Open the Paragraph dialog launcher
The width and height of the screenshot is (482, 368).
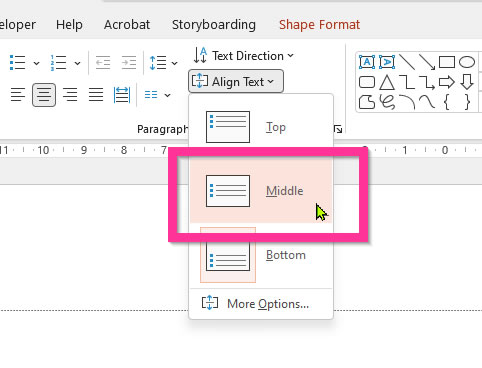pos(338,129)
